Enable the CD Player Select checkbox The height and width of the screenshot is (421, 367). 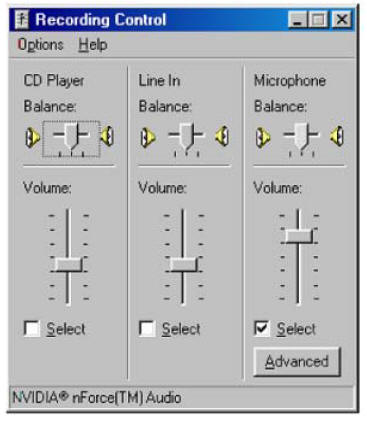pyautogui.click(x=32, y=329)
